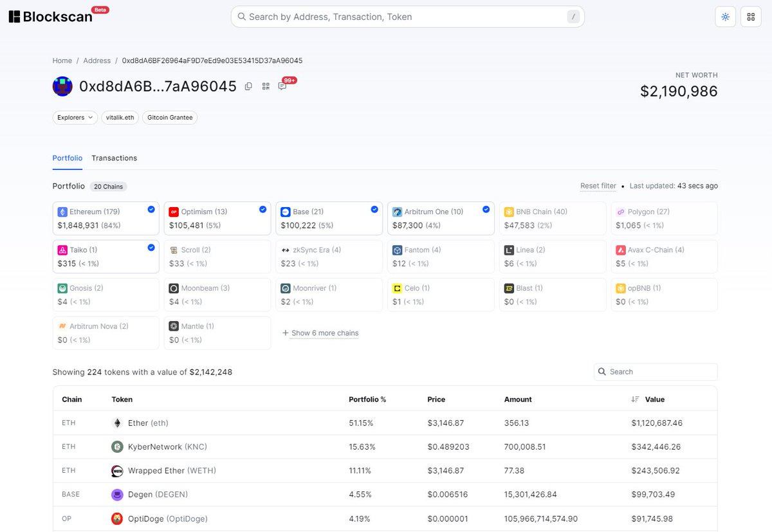Image resolution: width=772 pixels, height=532 pixels.
Task: Click the Portfolio % column header
Action: tap(367, 399)
